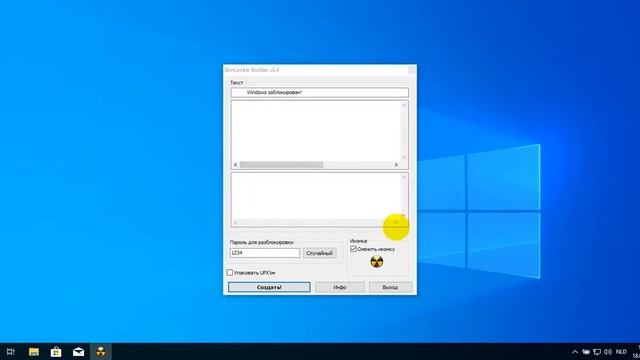This screenshot has height=360, width=640.
Task: Click the right arrow of upper horizontal scrollbar
Action: pos(396,165)
